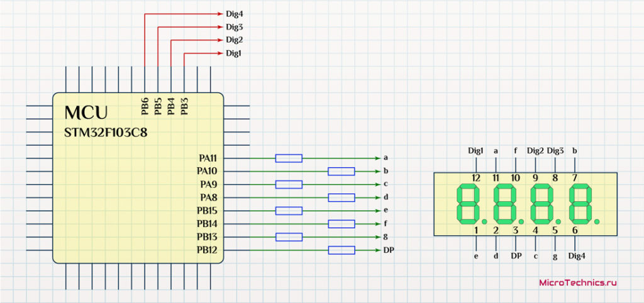The height and width of the screenshot is (303, 644).
Task: Click the resistor on the PB13 line
Action: [289, 237]
